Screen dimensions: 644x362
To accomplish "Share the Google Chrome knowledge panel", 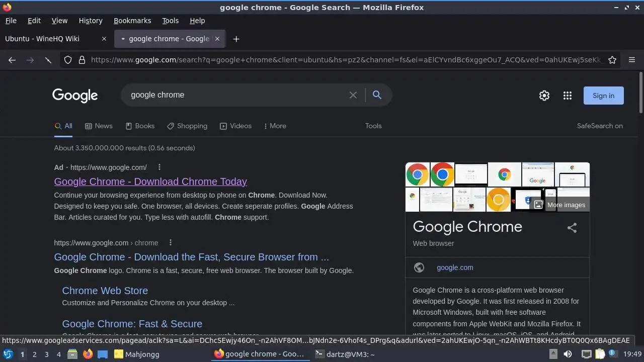I will pyautogui.click(x=572, y=228).
